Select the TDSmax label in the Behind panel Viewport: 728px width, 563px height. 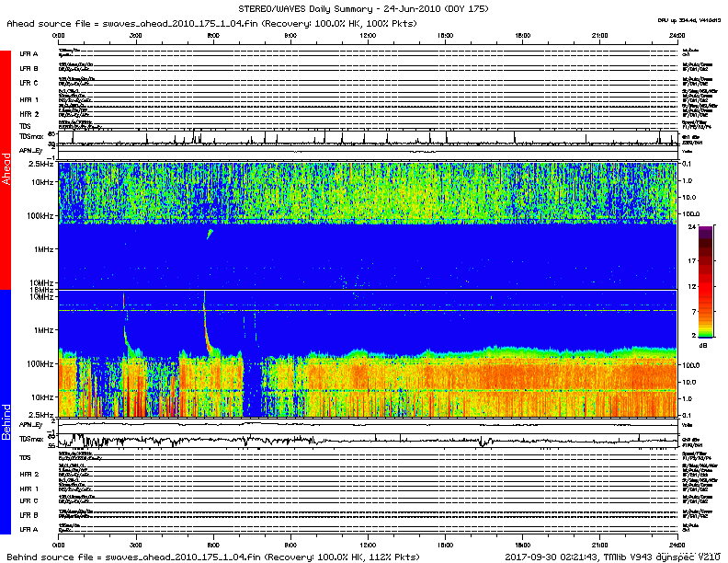coord(30,440)
